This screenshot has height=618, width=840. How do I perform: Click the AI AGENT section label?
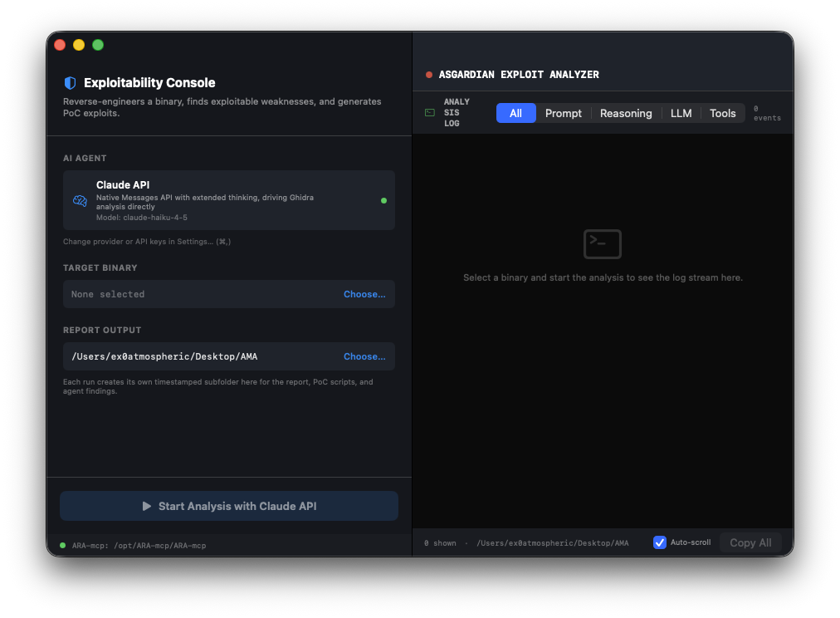click(x=85, y=158)
